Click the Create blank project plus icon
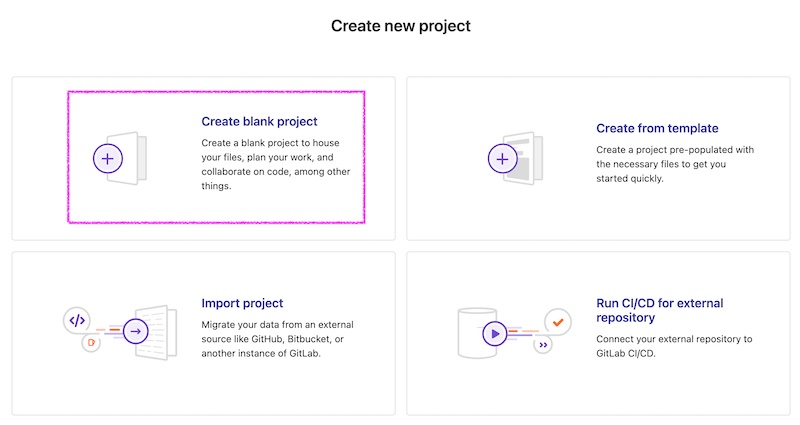This screenshot has height=425, width=800. [x=108, y=159]
